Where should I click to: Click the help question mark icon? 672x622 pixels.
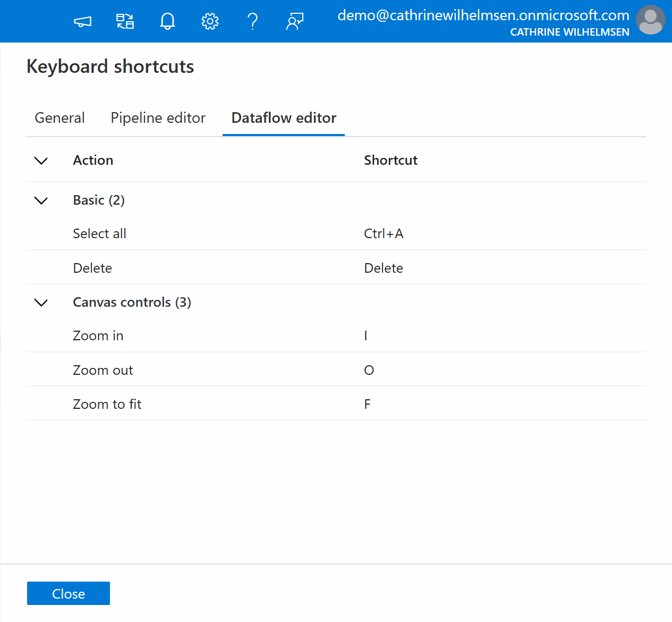pyautogui.click(x=252, y=22)
